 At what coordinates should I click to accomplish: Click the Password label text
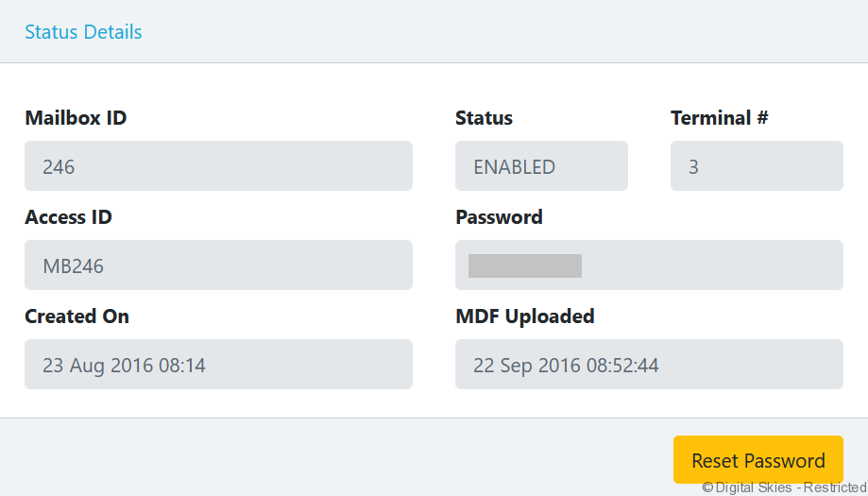click(x=499, y=217)
